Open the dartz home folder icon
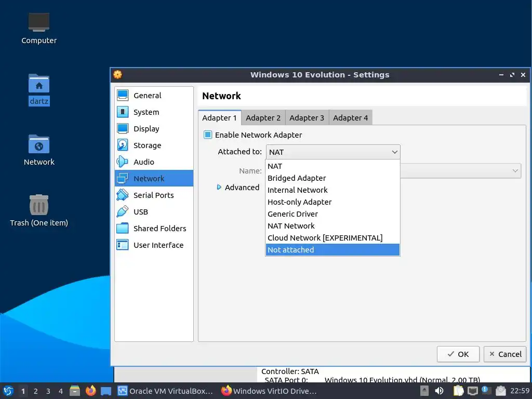The width and height of the screenshot is (532, 399). (38, 84)
